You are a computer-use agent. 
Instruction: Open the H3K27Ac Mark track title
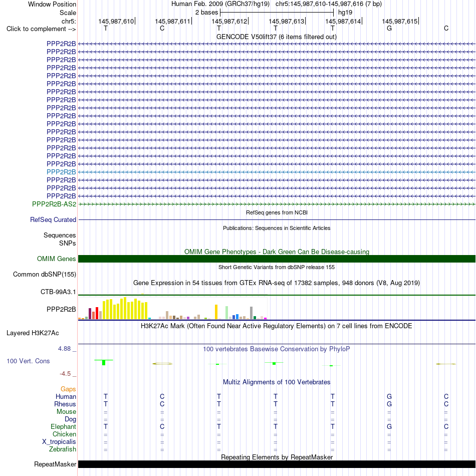277,326
